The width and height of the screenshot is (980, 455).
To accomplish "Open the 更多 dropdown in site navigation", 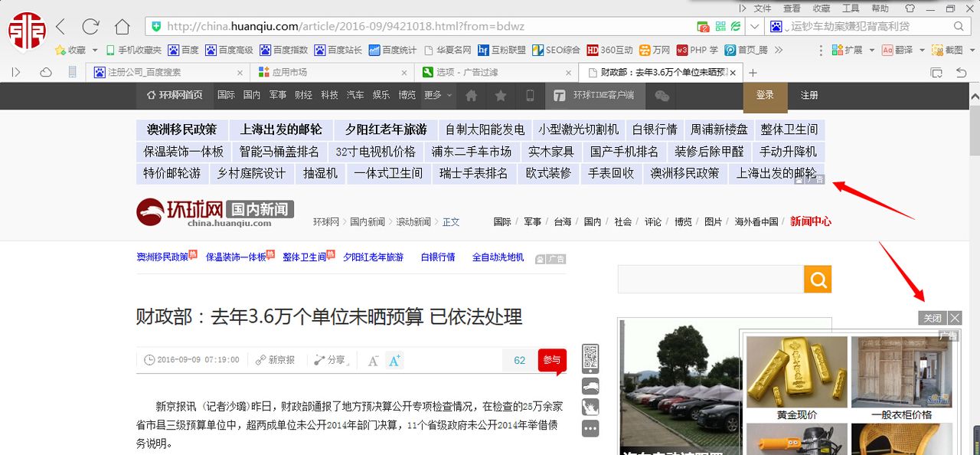I will [433, 97].
